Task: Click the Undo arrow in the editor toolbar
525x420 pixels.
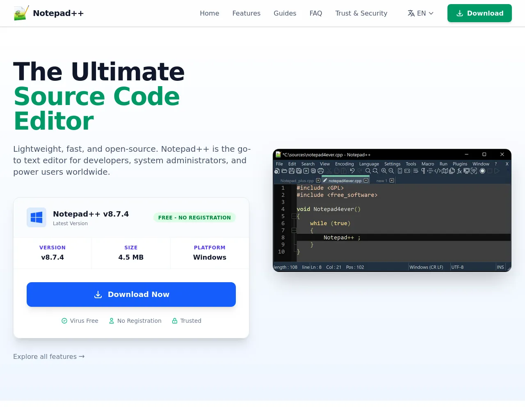Action: tap(352, 171)
